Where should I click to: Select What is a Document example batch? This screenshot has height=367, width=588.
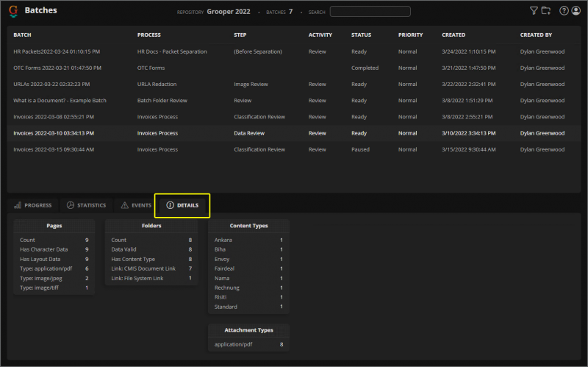click(60, 100)
